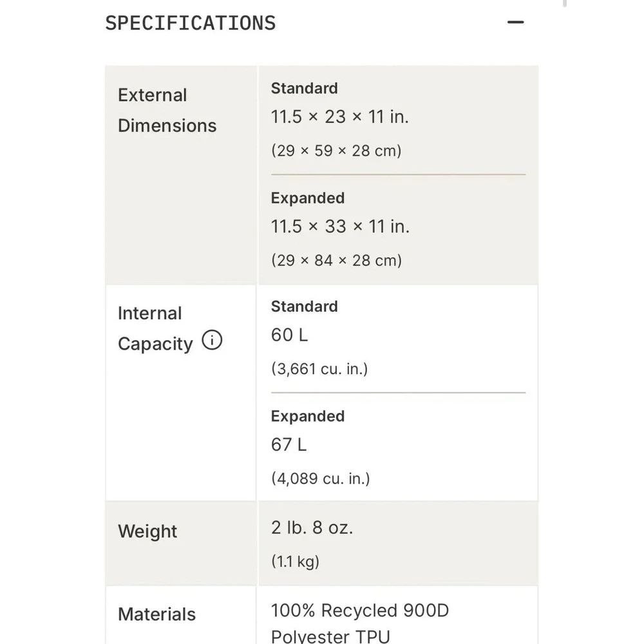Click the SPECIFICATIONS heading
The image size is (644, 644).
tap(191, 23)
